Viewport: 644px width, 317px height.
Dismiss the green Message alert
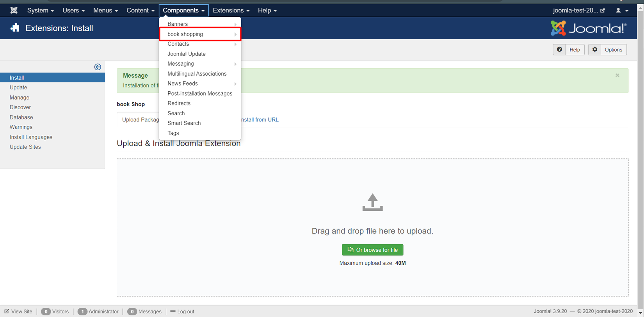click(x=617, y=75)
